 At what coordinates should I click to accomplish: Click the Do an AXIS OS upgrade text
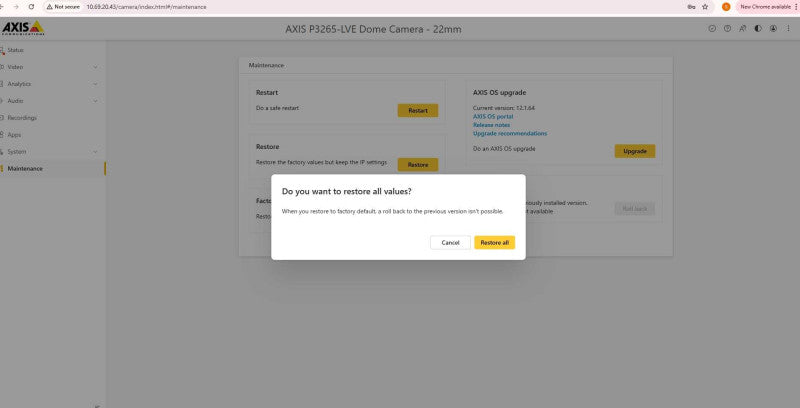[x=504, y=149]
